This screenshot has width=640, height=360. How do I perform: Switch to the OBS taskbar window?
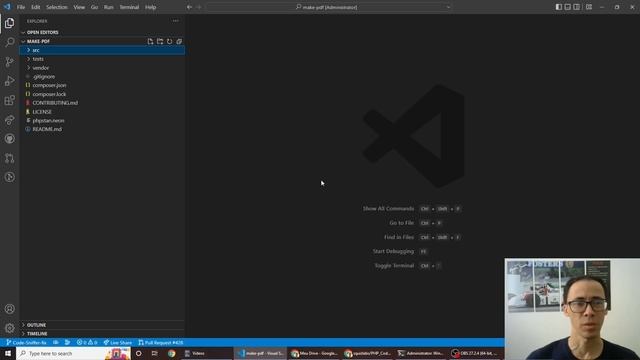[x=475, y=353]
